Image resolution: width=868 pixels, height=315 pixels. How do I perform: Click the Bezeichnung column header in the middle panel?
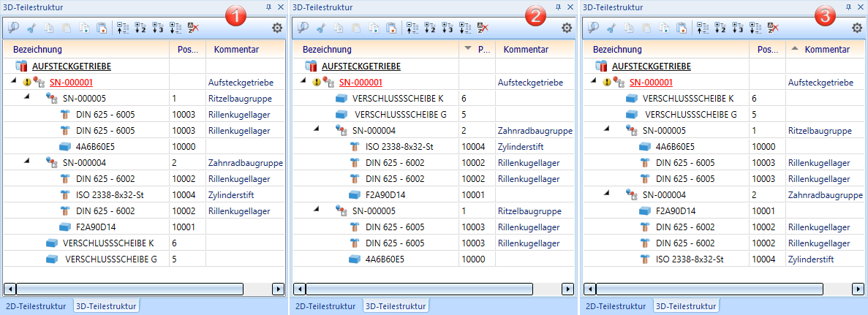pyautogui.click(x=376, y=49)
